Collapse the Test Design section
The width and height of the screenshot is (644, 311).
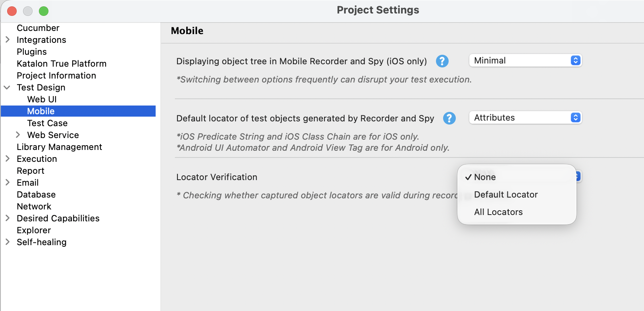[x=7, y=87]
